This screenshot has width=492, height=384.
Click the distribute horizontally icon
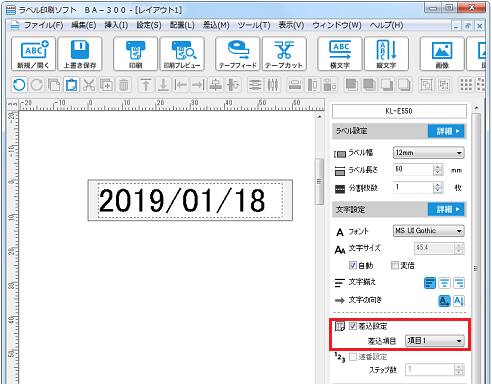(273, 85)
